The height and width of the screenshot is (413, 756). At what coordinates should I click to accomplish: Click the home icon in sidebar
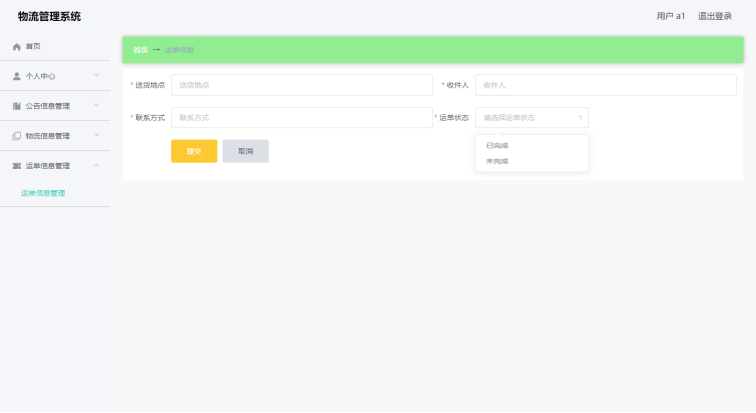[x=16, y=47]
